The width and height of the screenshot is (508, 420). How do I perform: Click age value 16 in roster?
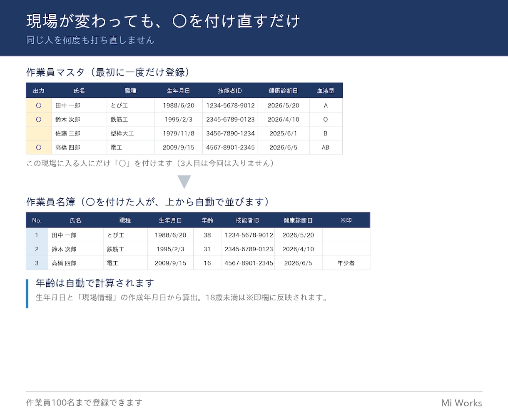[x=207, y=263]
